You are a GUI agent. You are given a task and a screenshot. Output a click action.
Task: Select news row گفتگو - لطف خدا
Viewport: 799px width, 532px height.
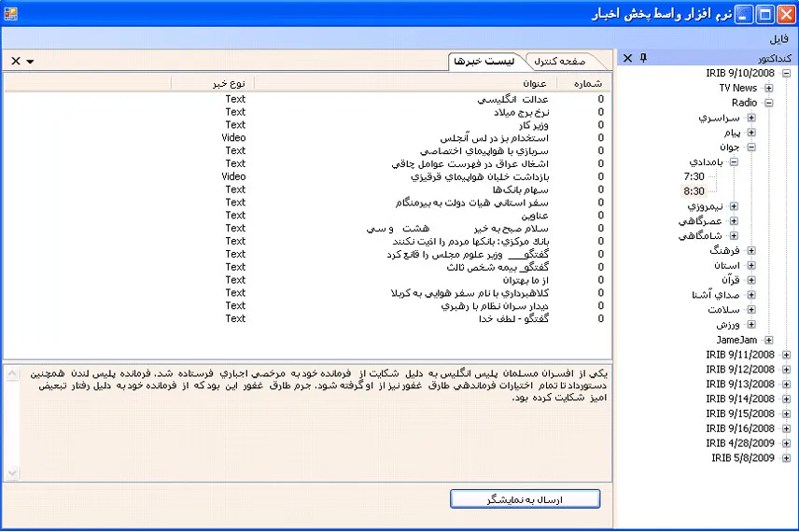tap(307, 318)
